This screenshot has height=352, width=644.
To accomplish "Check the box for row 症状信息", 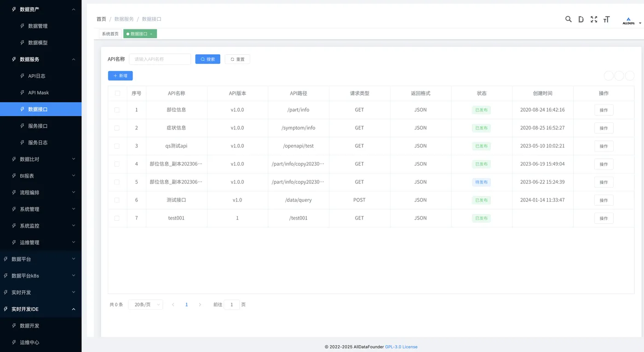I will point(117,128).
